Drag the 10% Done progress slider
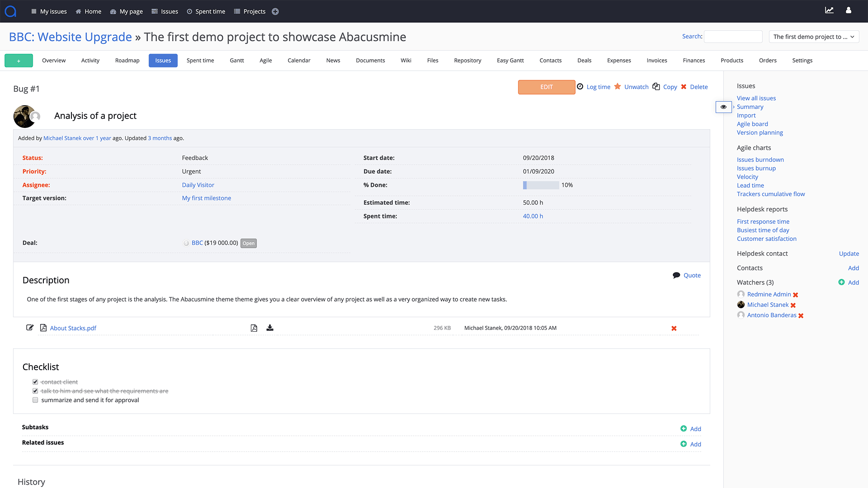This screenshot has width=868, height=488. (525, 185)
